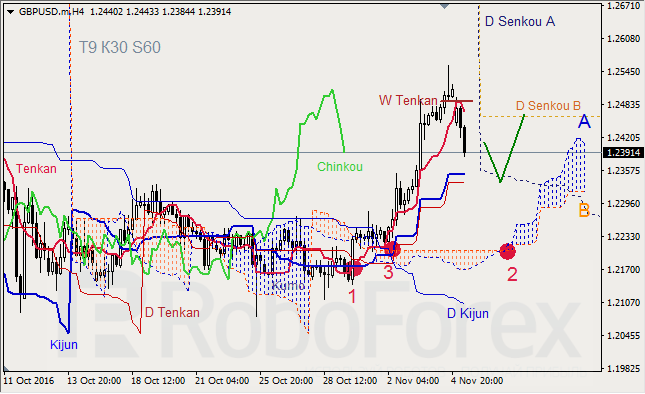Select the green Chinkou line peak

[x=332, y=90]
